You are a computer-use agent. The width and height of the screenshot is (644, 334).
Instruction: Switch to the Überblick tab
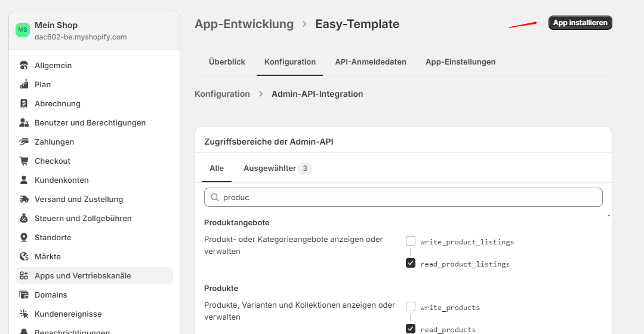point(227,62)
